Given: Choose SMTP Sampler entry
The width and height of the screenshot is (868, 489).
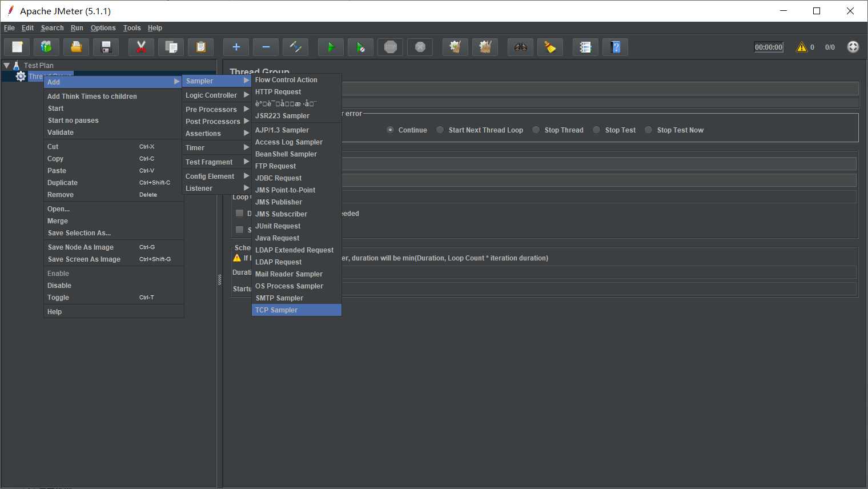Looking at the screenshot, I should 296,298.
